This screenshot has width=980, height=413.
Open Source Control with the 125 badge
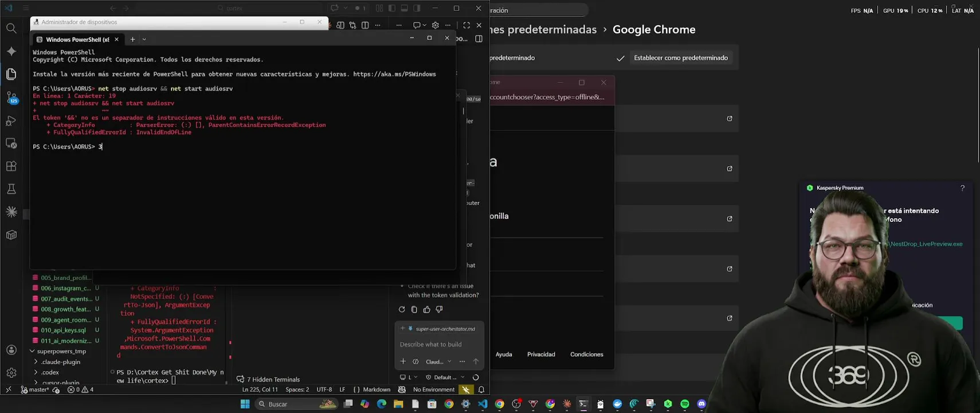pyautogui.click(x=11, y=98)
